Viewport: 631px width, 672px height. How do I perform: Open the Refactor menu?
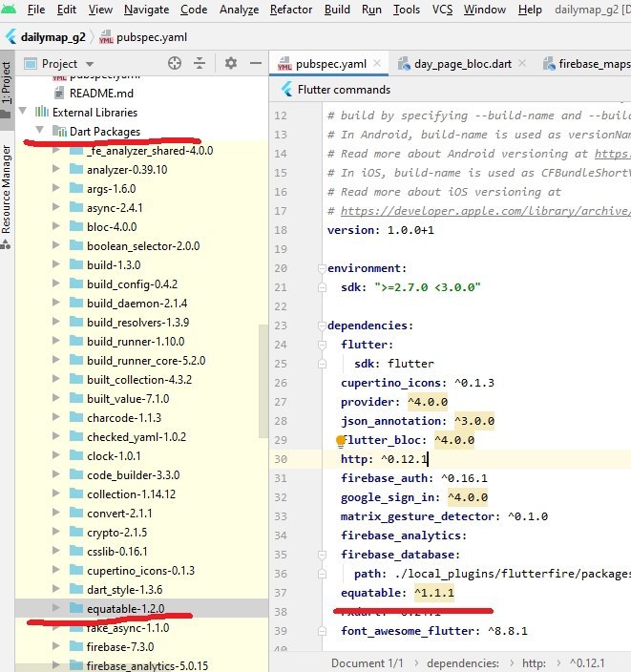coord(291,9)
